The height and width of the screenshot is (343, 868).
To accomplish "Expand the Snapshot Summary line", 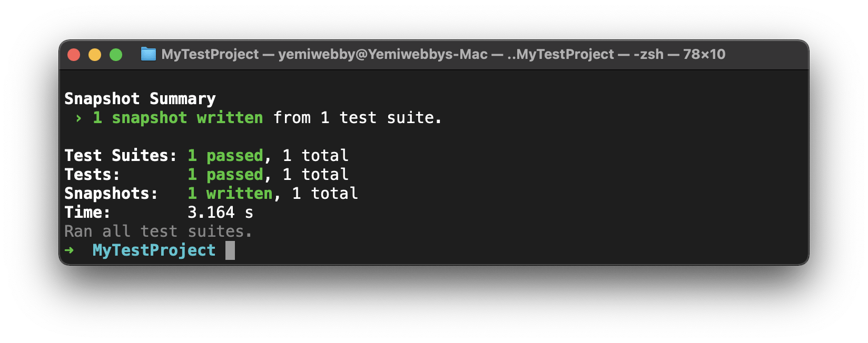I will pyautogui.click(x=140, y=98).
